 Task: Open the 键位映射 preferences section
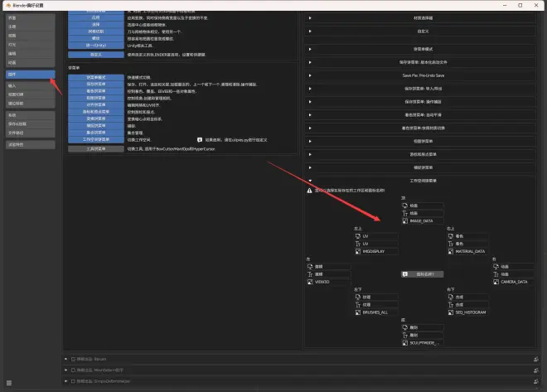pyautogui.click(x=31, y=104)
